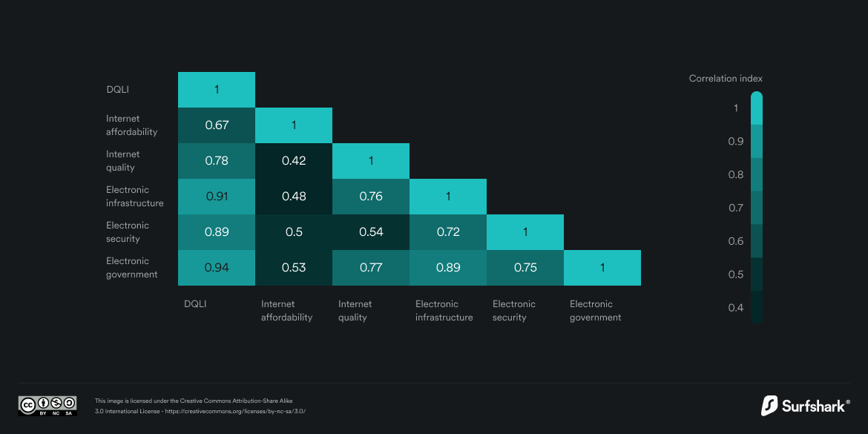Click the 0.42 correlation cell
Screen dimensions: 868x434
pyautogui.click(x=294, y=161)
